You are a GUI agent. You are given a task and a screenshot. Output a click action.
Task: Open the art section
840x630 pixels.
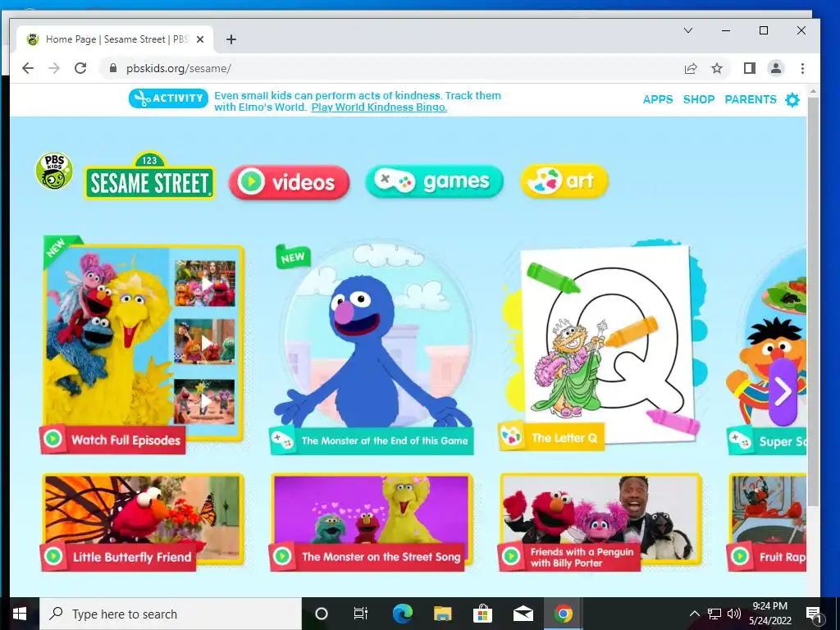564,181
